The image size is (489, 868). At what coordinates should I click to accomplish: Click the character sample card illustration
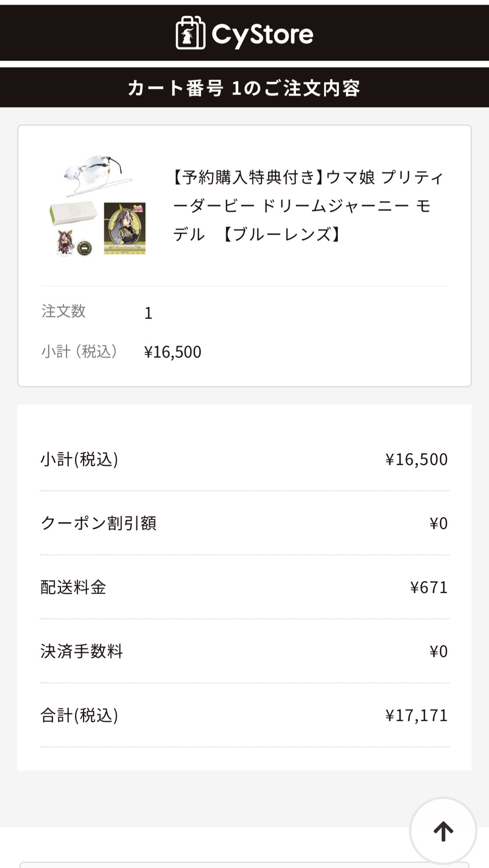click(124, 228)
